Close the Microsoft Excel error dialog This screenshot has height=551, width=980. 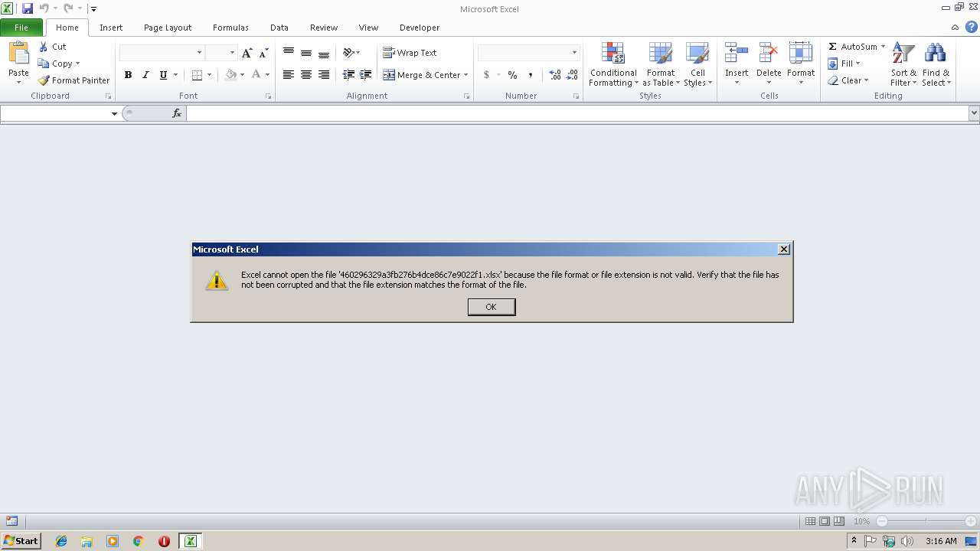click(x=783, y=249)
